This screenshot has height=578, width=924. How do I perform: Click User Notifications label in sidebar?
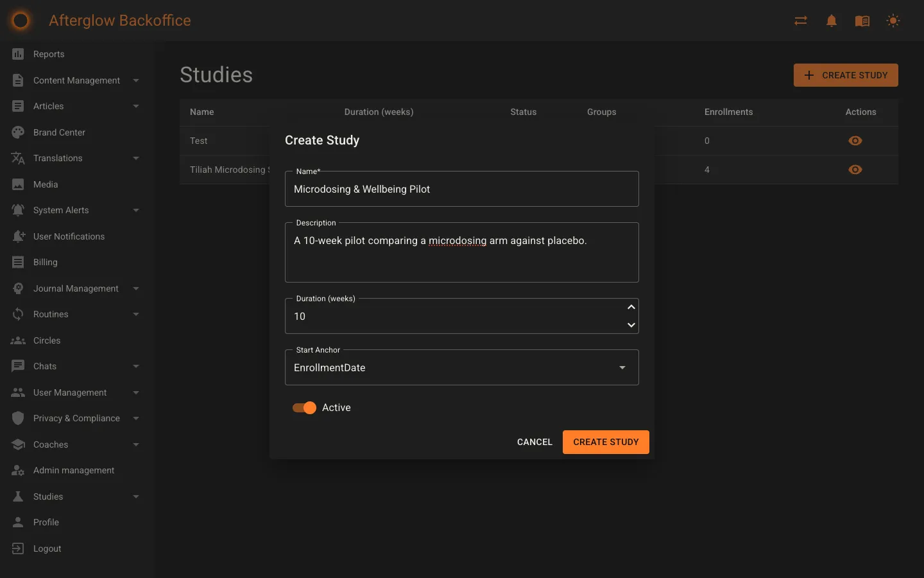[69, 236]
